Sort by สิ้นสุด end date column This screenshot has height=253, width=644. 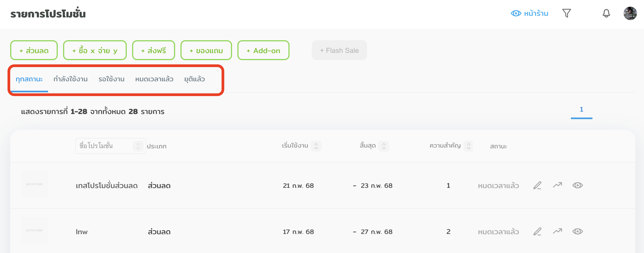[x=384, y=146]
